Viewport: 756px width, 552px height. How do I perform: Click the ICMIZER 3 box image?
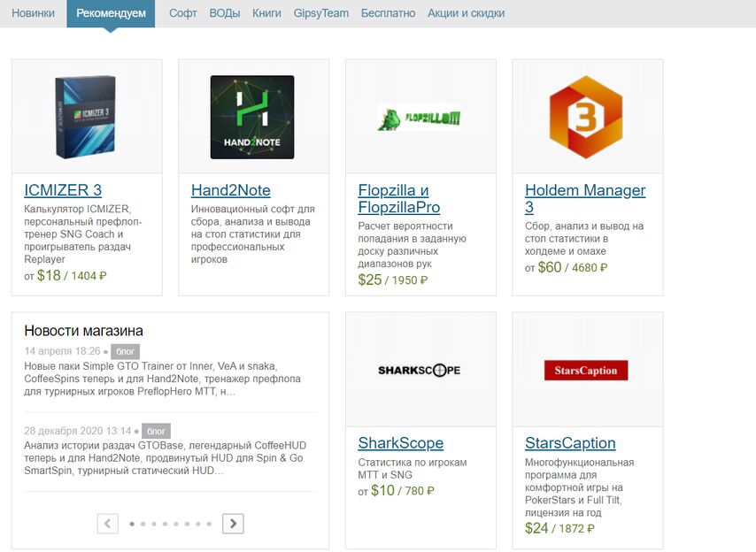(86, 117)
